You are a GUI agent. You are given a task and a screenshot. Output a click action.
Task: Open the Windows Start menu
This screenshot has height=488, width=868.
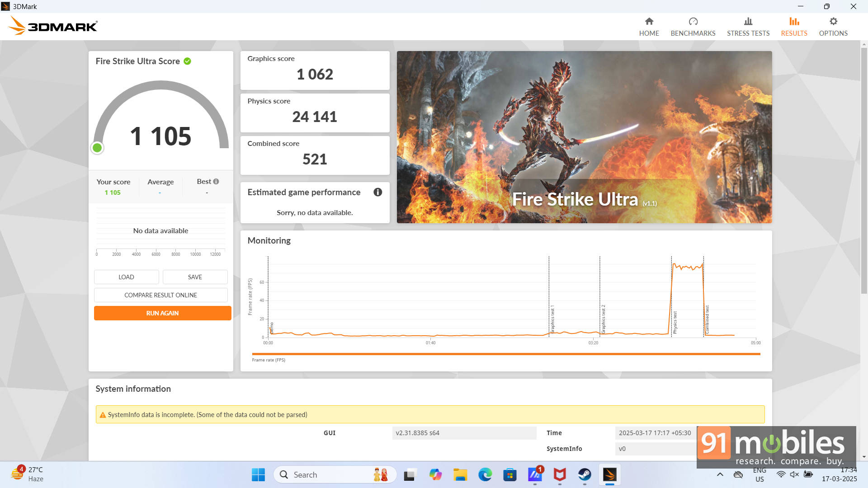pos(258,475)
